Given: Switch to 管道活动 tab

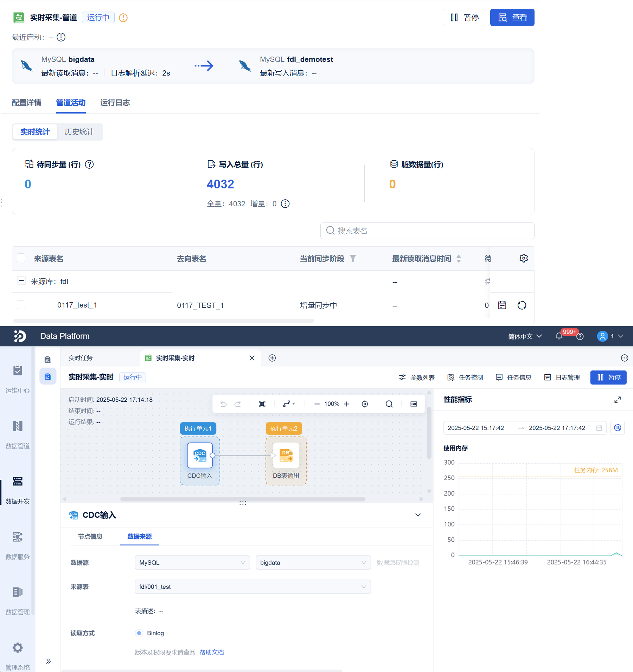Looking at the screenshot, I should (x=71, y=103).
